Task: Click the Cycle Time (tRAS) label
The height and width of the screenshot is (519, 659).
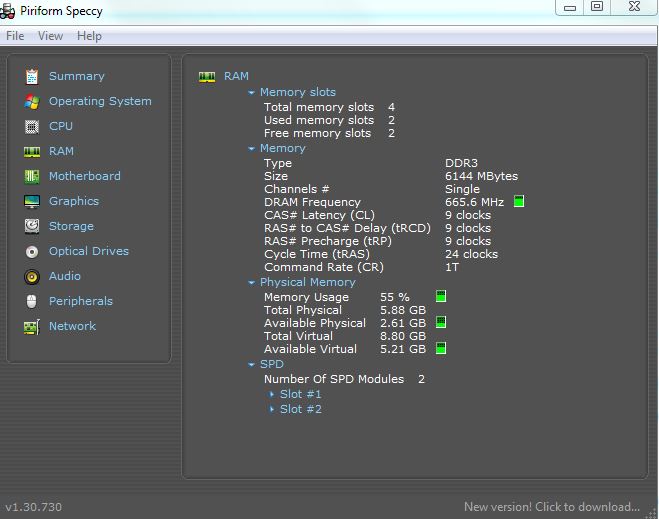Action: point(317,254)
